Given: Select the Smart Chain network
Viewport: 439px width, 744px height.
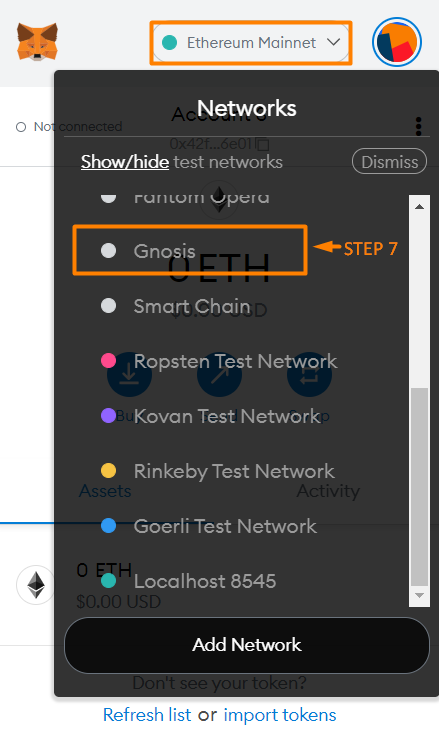Looking at the screenshot, I should [192, 306].
